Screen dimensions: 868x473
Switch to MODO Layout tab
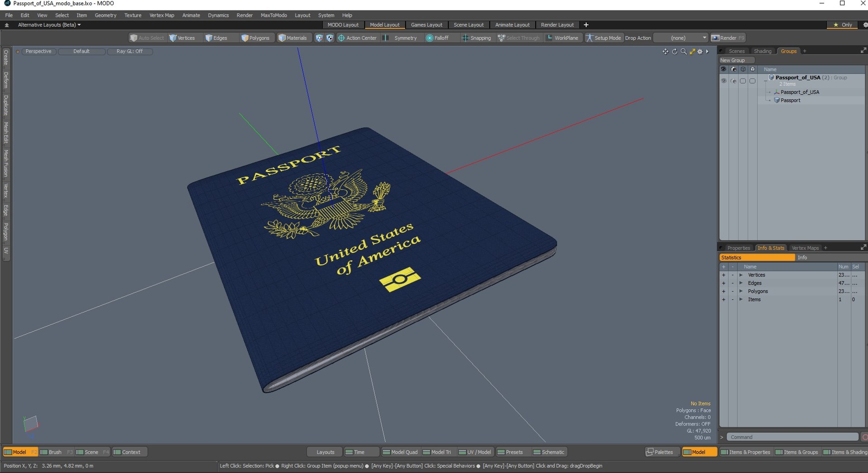(343, 25)
